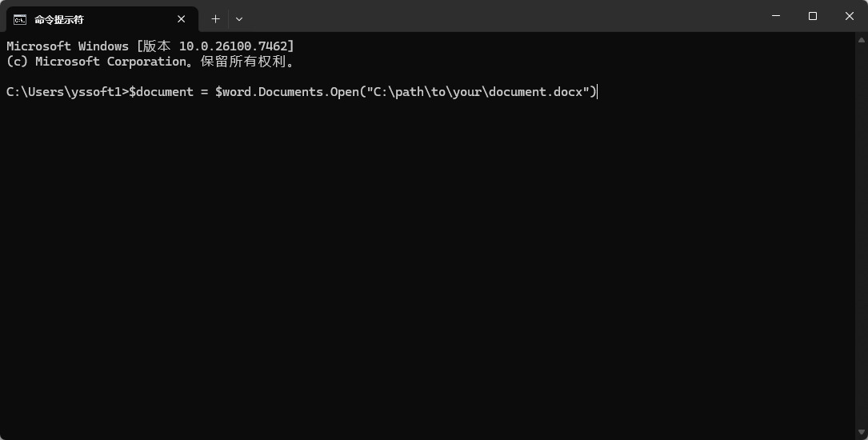This screenshot has width=868, height=440.
Task: Click the scrollbar up arrow
Action: click(862, 40)
